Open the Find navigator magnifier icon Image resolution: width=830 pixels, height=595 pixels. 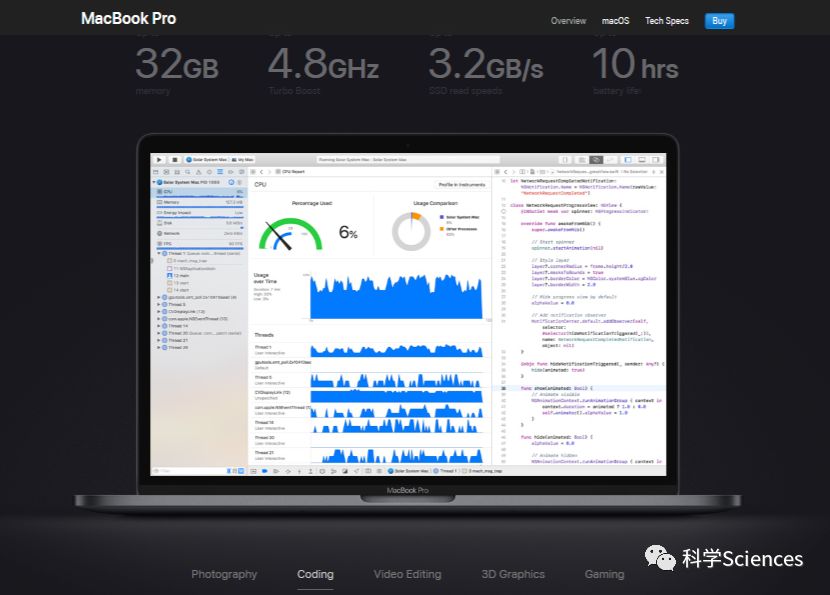pos(187,172)
